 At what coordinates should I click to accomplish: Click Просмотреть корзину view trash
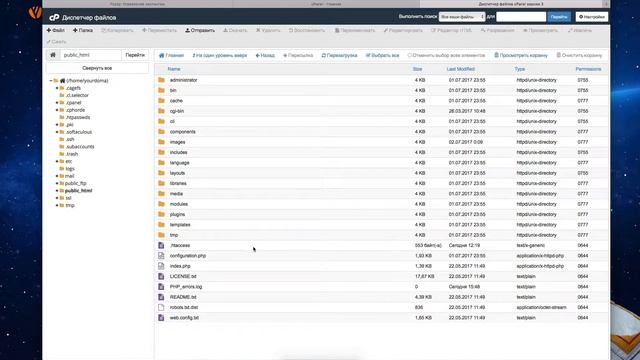[x=521, y=55]
